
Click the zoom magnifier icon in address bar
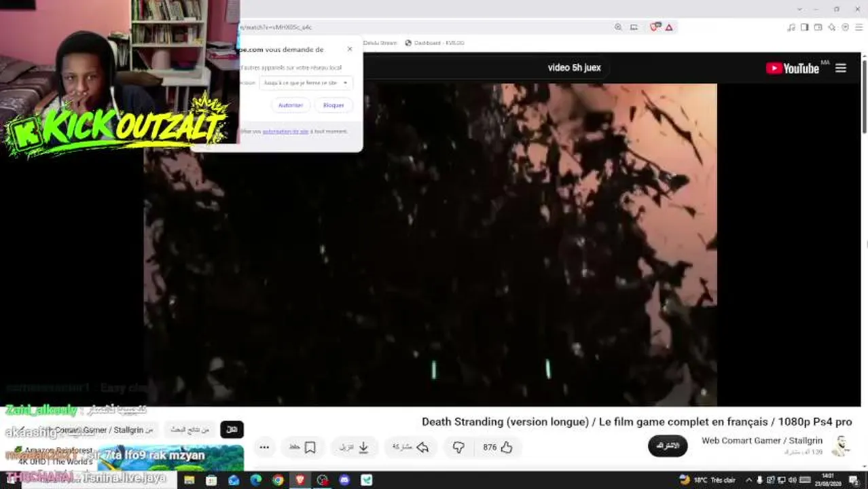coord(618,27)
